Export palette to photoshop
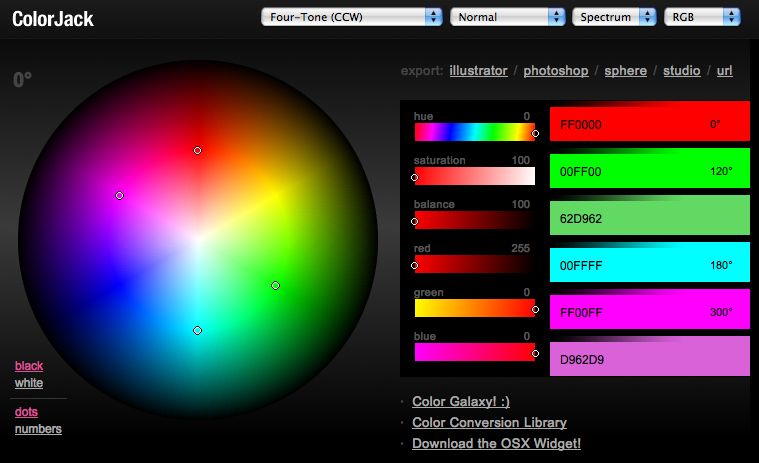759x463 pixels. [x=555, y=71]
